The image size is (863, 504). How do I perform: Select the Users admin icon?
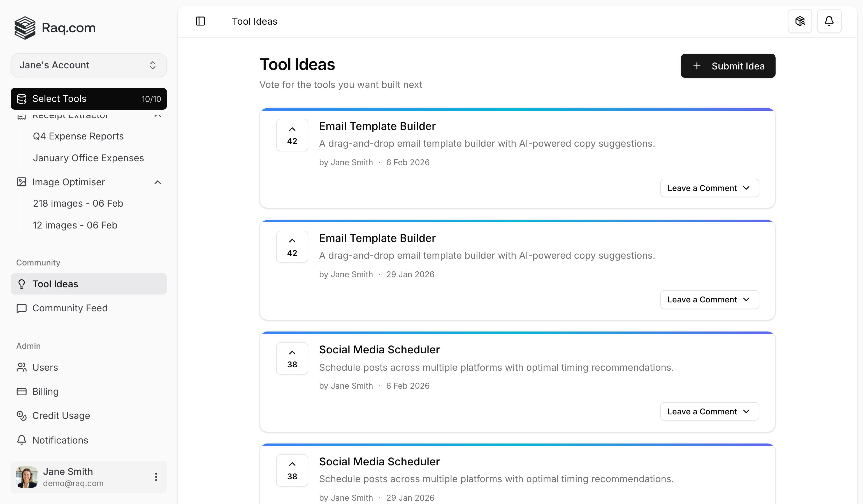pos(22,367)
